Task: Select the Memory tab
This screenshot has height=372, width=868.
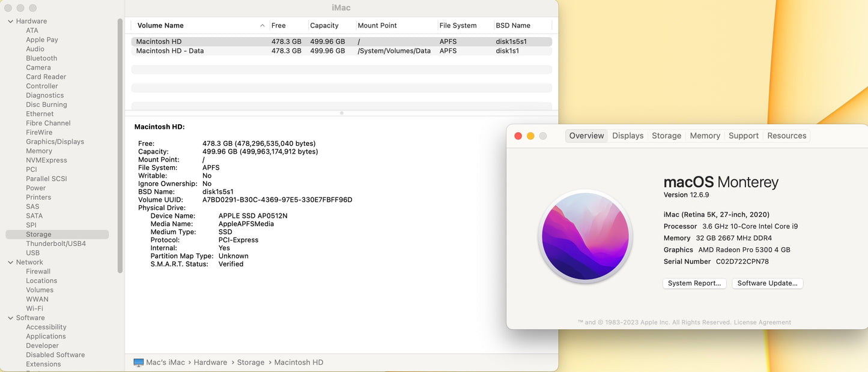Action: click(705, 136)
